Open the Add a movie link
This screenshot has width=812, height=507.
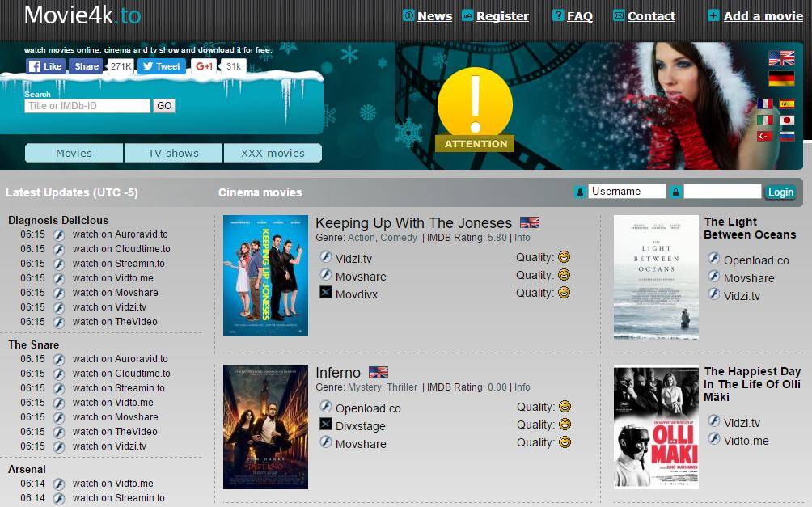[763, 16]
